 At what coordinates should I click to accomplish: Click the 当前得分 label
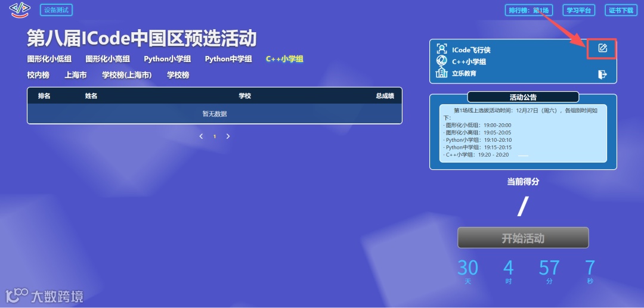(523, 182)
